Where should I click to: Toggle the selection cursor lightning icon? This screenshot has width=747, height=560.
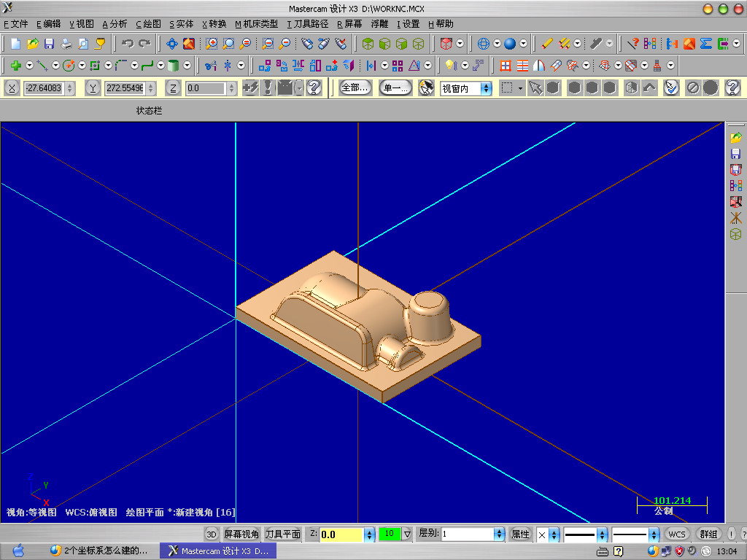point(426,87)
